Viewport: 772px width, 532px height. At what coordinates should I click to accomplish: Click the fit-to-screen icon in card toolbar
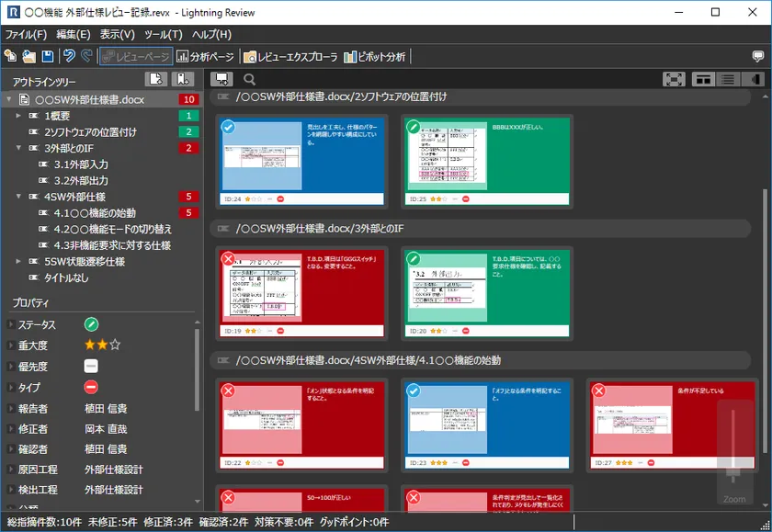point(674,80)
